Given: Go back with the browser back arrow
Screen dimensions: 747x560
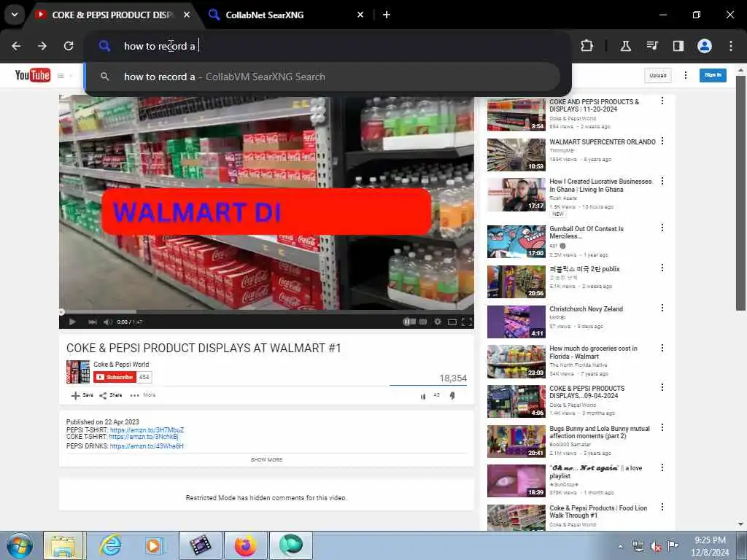Looking at the screenshot, I should pyautogui.click(x=16, y=46).
